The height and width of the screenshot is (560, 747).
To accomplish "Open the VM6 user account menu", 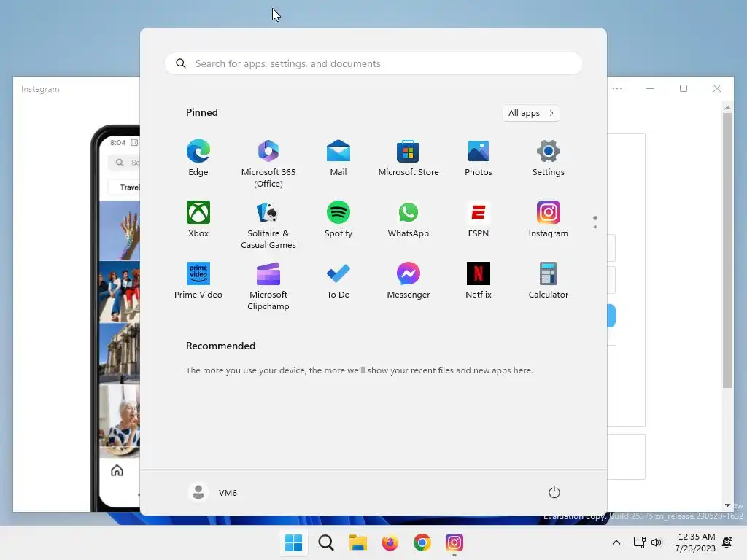I will (x=212, y=492).
